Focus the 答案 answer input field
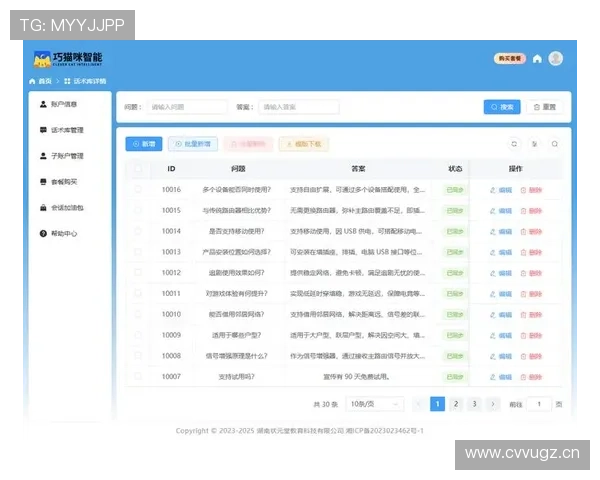The image size is (600, 480). [299, 107]
